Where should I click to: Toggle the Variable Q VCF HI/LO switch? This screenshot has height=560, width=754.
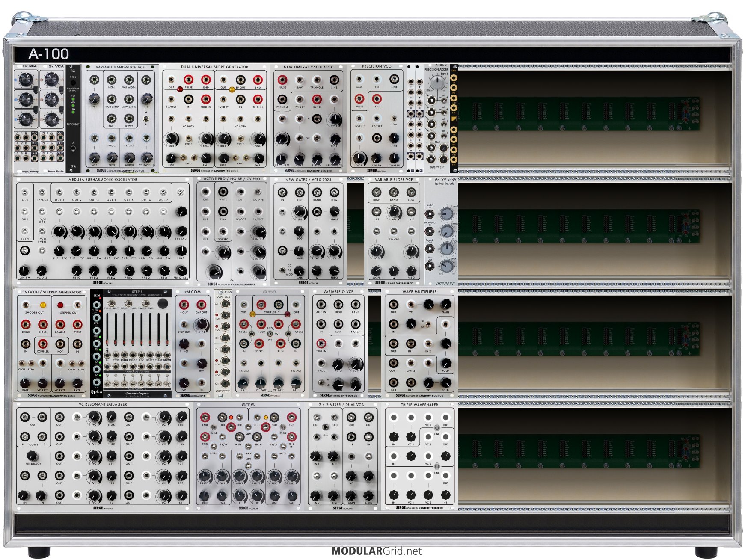point(321,382)
